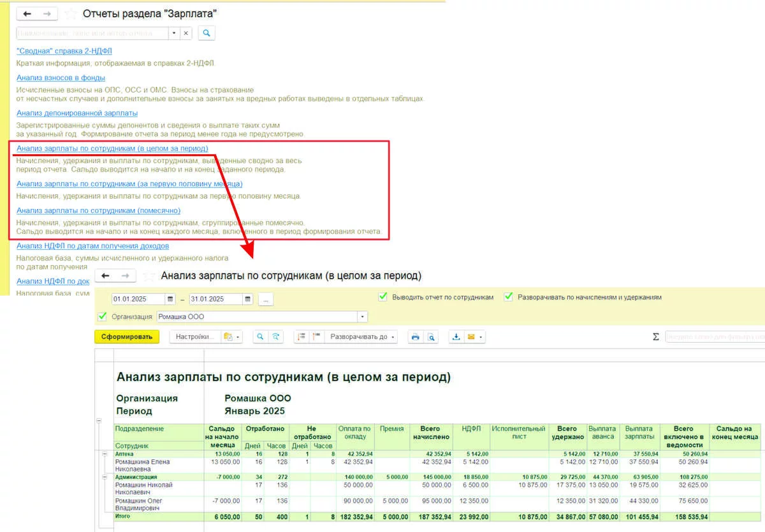Open 'Анализ взносов в фонды' report link
Screen dimensions: 765x532
(x=61, y=78)
